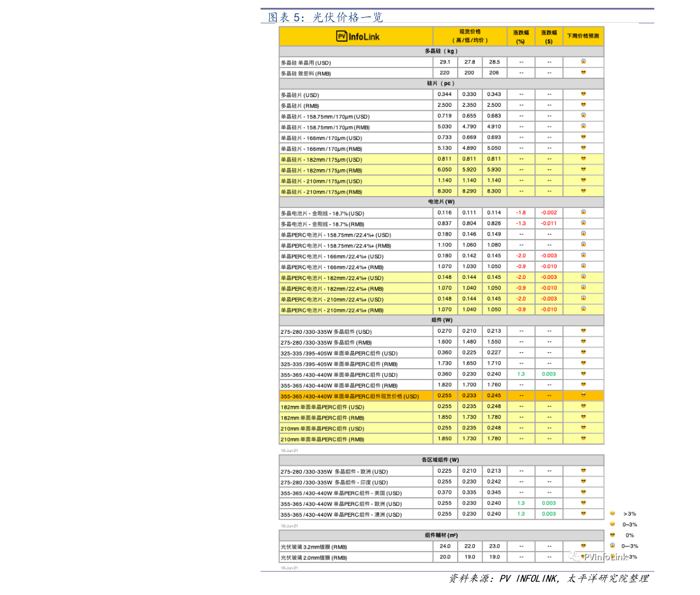
Task: Click forecast emoji in 单晶PERC电池片 210mm (RMB) row
Action: click(x=583, y=309)
